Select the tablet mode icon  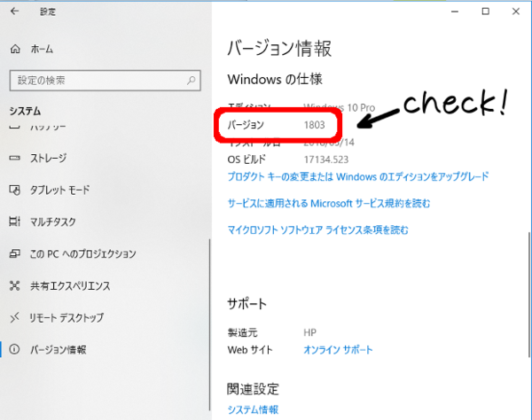click(14, 191)
